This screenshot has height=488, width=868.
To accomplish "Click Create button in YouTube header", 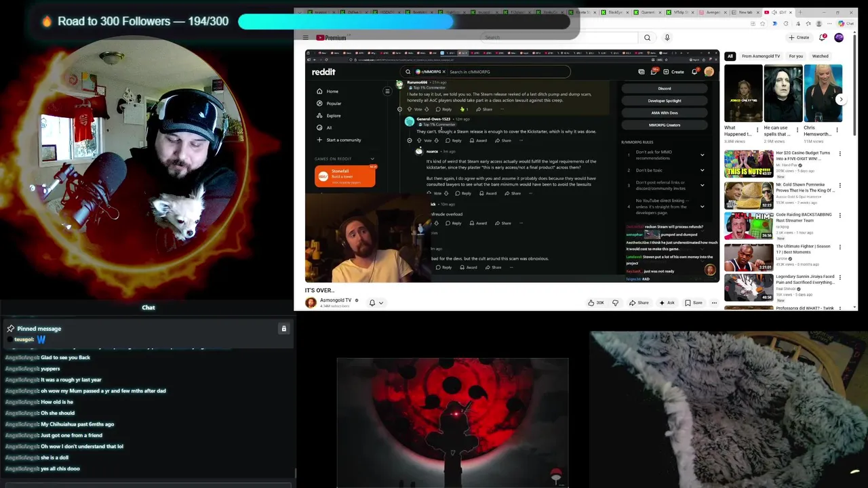I will click(799, 37).
